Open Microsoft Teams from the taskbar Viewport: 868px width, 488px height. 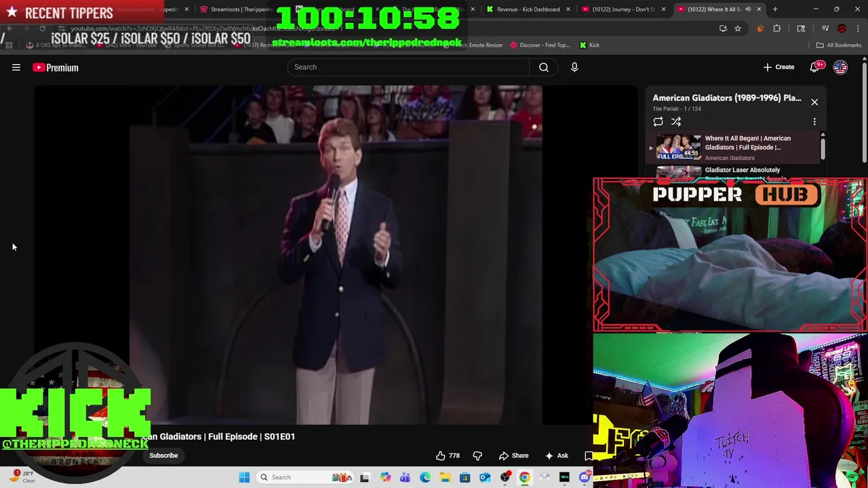pos(405,477)
